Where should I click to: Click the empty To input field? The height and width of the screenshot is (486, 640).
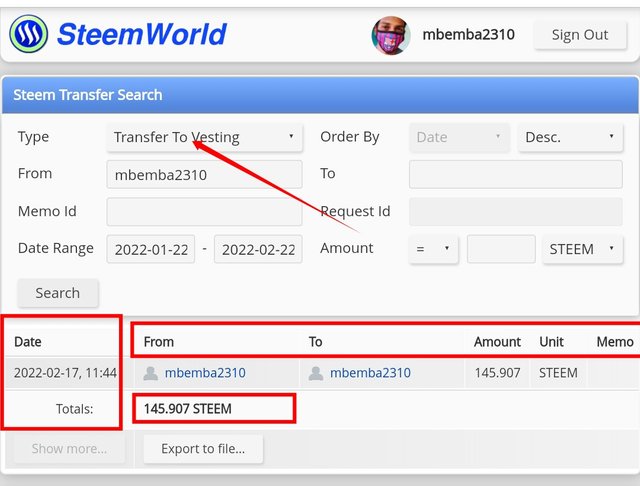(x=516, y=175)
